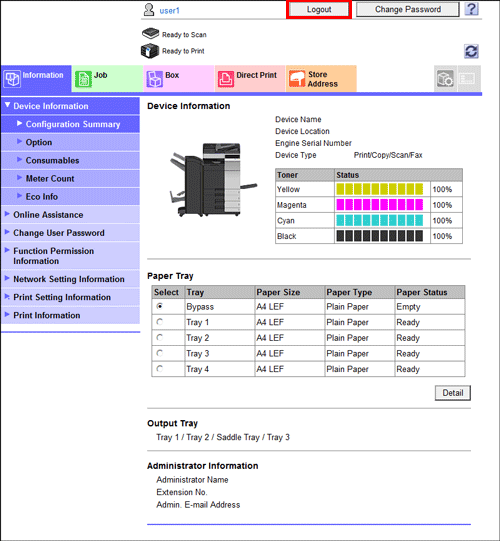
Task: Click the Store Address tab's orange icon
Action: 297,79
